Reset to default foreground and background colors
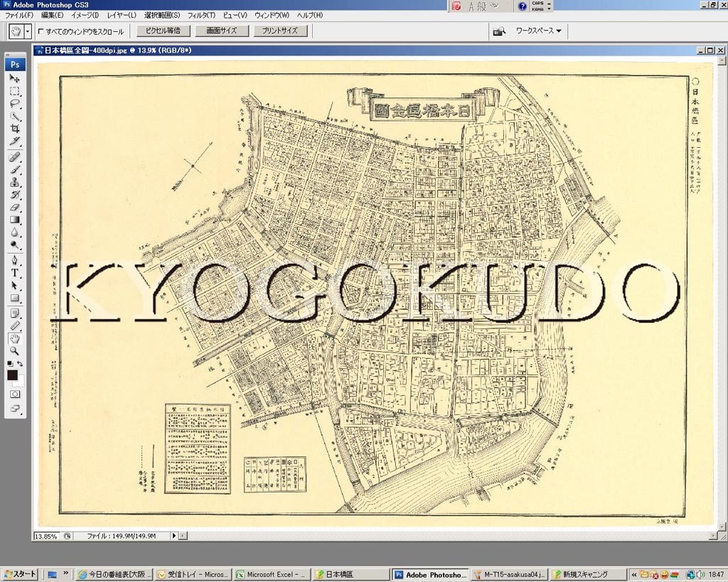 10,364
